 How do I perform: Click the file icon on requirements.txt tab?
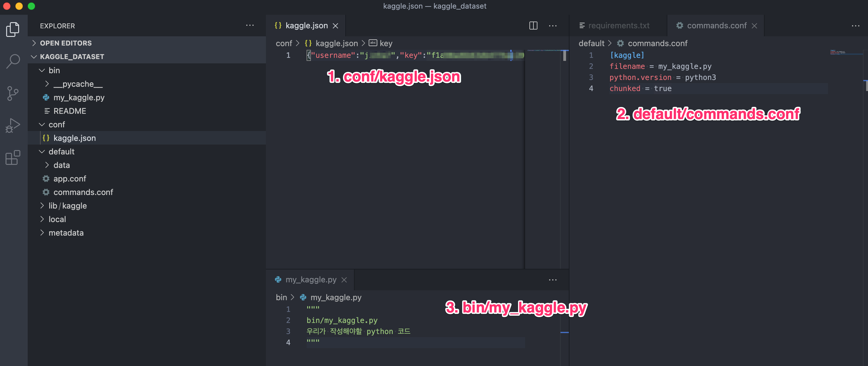pyautogui.click(x=581, y=26)
